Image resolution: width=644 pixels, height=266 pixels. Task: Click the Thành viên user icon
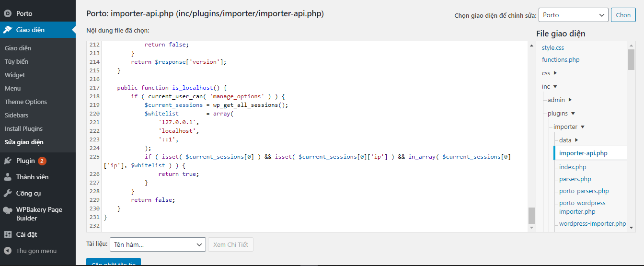8,177
